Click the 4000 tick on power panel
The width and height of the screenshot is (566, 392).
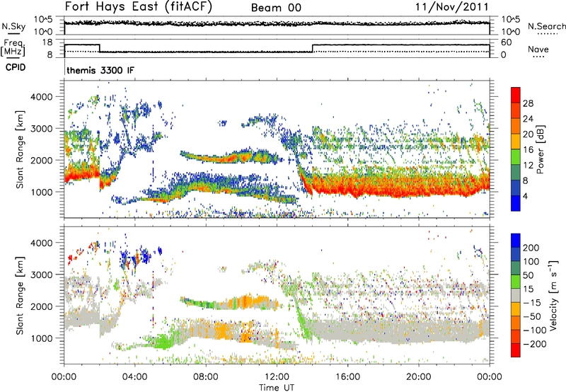point(41,97)
